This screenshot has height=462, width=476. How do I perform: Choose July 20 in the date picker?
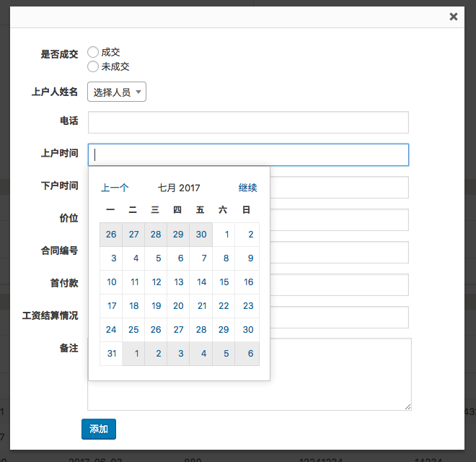179,306
